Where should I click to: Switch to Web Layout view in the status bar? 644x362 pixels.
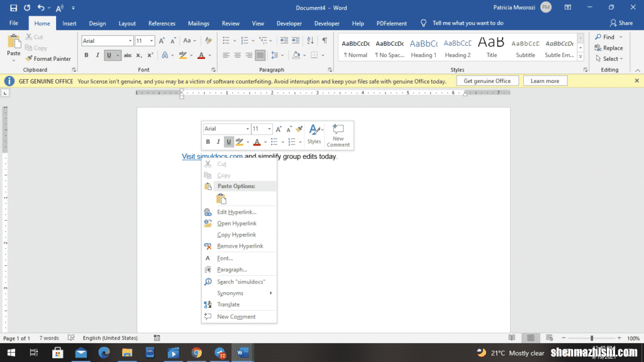click(x=550, y=337)
